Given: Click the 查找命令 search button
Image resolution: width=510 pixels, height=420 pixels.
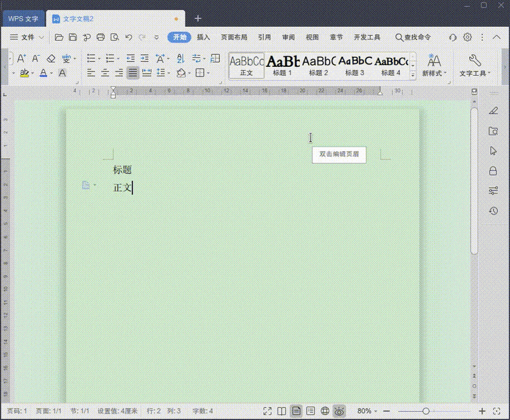Looking at the screenshot, I should 413,38.
